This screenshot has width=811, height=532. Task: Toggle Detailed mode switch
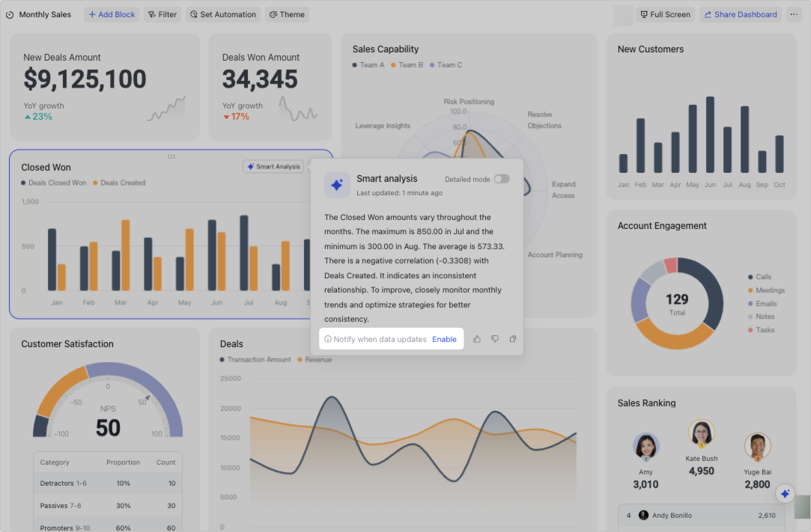(502, 179)
